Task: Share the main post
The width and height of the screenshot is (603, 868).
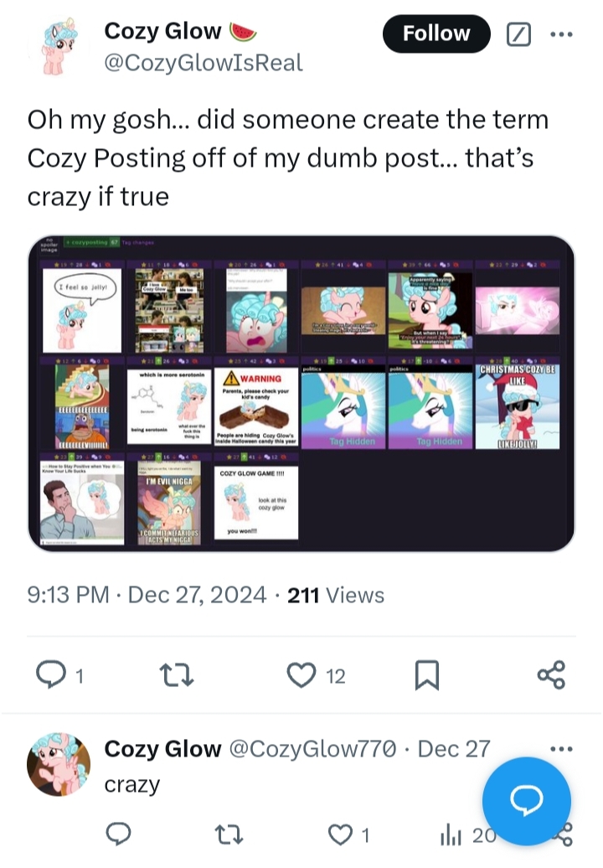Action: (551, 675)
